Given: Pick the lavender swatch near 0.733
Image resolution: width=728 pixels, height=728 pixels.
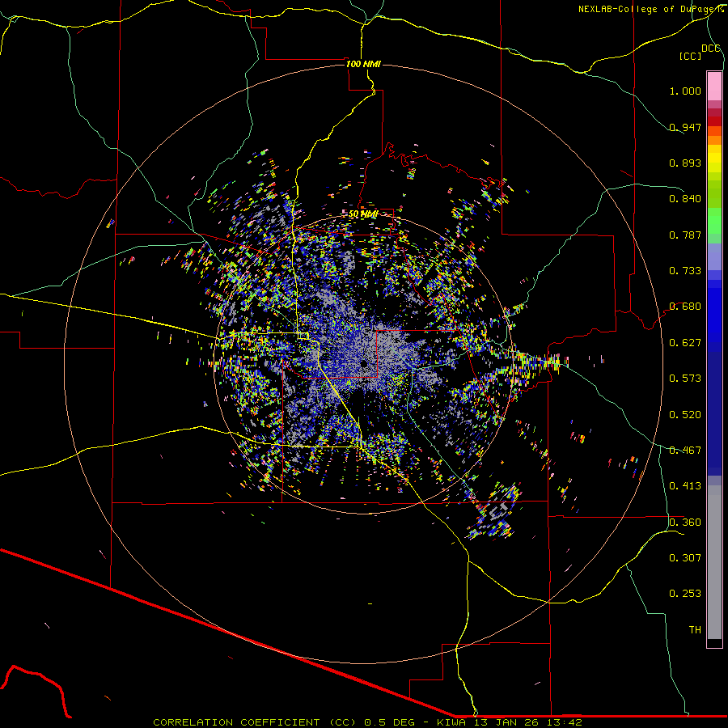Looking at the screenshot, I should (x=714, y=256).
